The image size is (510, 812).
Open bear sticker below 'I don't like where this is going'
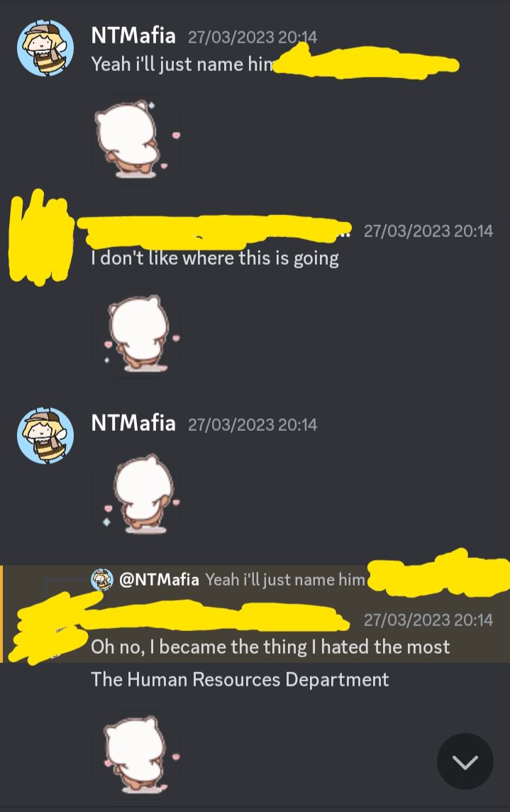135,333
